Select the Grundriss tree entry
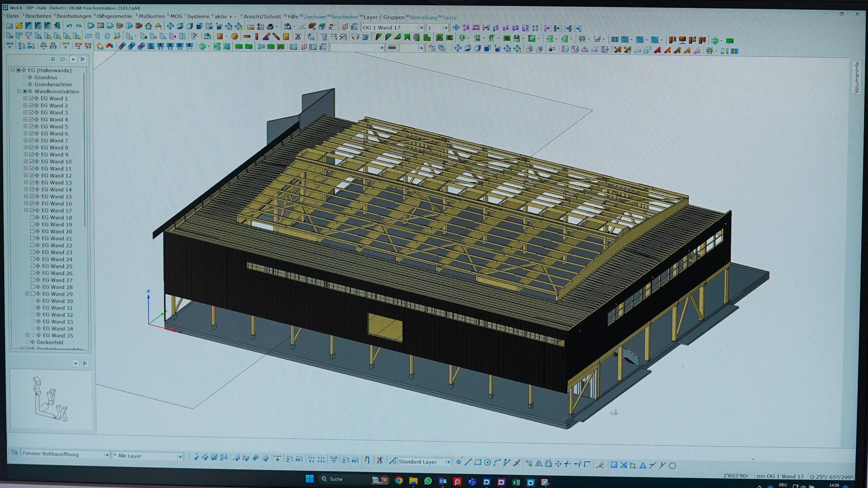The width and height of the screenshot is (868, 488). click(x=46, y=77)
